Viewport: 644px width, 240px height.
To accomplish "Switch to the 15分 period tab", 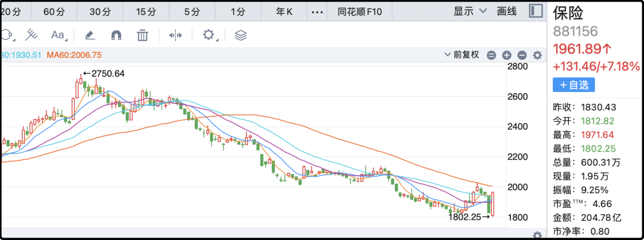I will click(147, 12).
